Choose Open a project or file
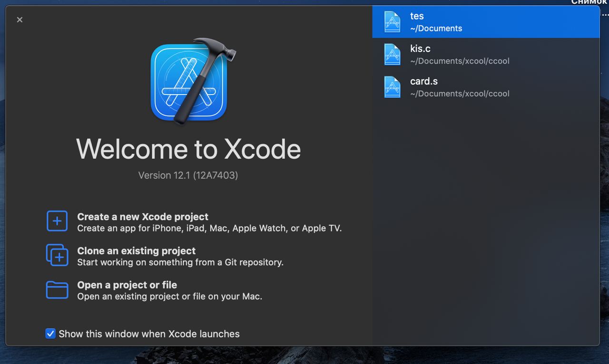The width and height of the screenshot is (609, 364). click(x=127, y=285)
